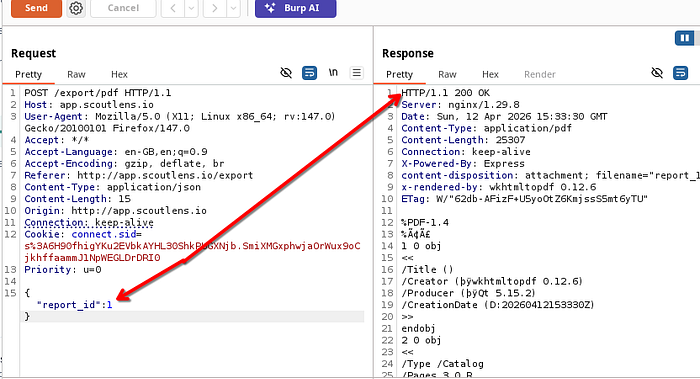
Task: Click the Accept-Encoding header line
Action: 124,164
